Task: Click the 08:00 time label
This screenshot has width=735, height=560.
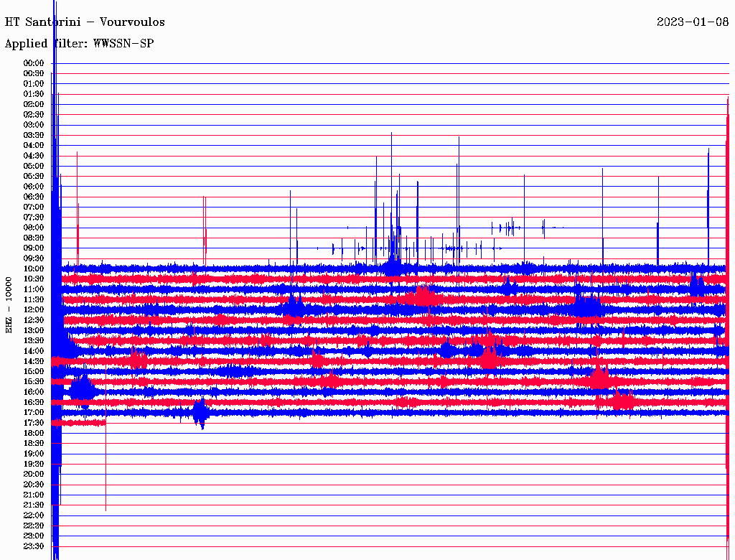Action: 34,228
